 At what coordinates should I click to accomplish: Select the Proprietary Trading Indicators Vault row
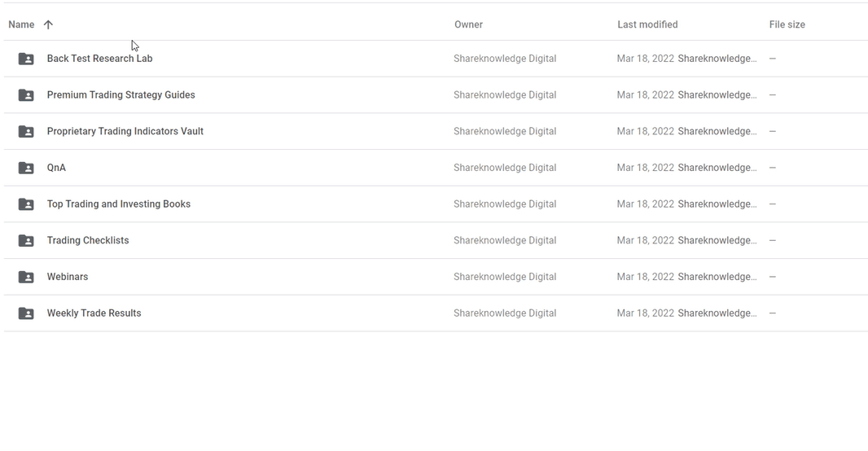click(436, 131)
